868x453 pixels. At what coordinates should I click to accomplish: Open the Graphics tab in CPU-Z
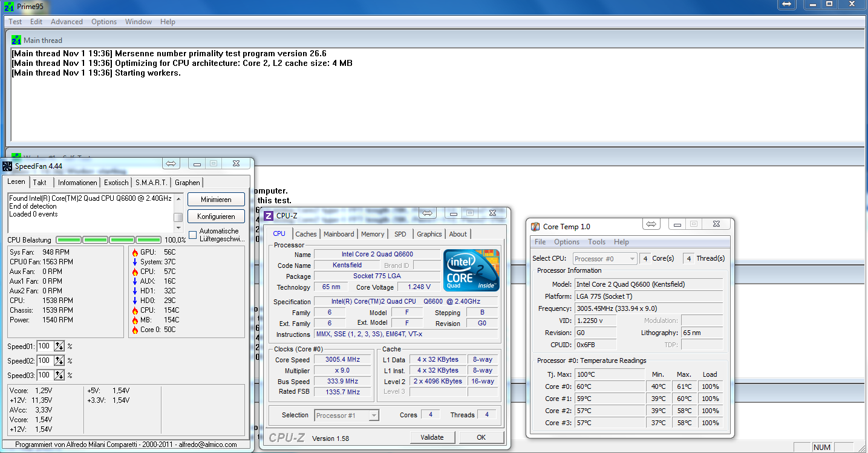click(x=429, y=234)
